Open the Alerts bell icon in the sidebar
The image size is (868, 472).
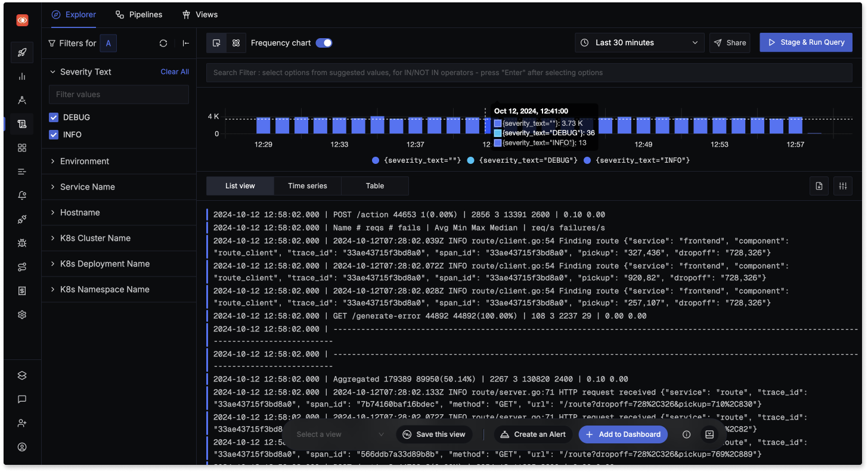pyautogui.click(x=22, y=195)
